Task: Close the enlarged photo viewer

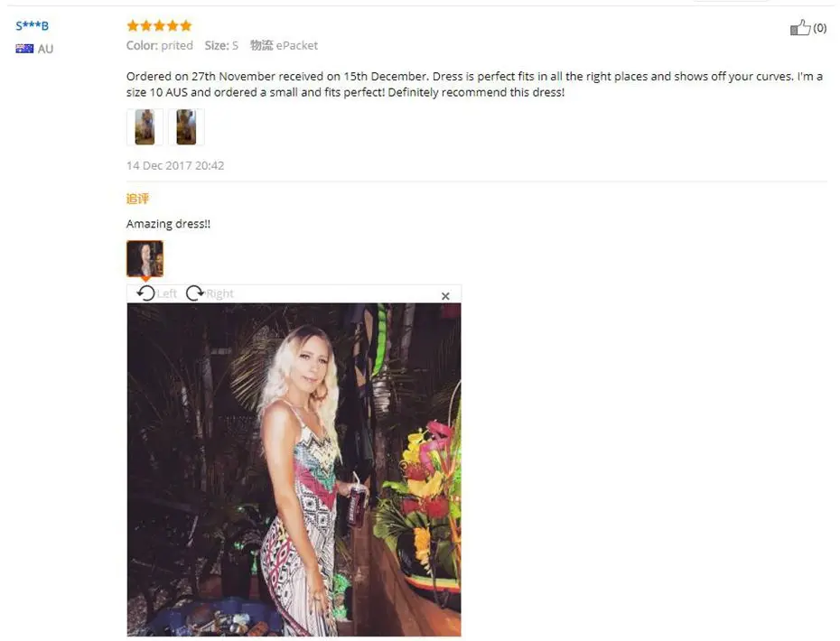Action: click(x=445, y=295)
